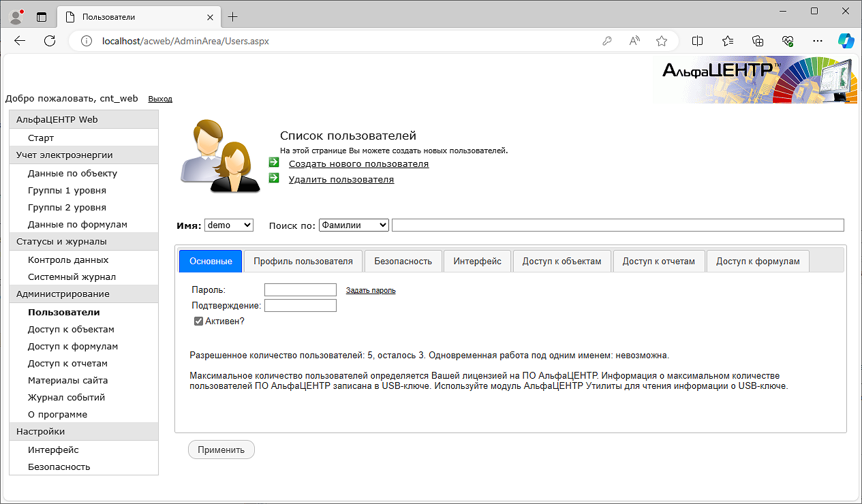
Task: Open the browser Settings and more menu
Action: (x=818, y=41)
